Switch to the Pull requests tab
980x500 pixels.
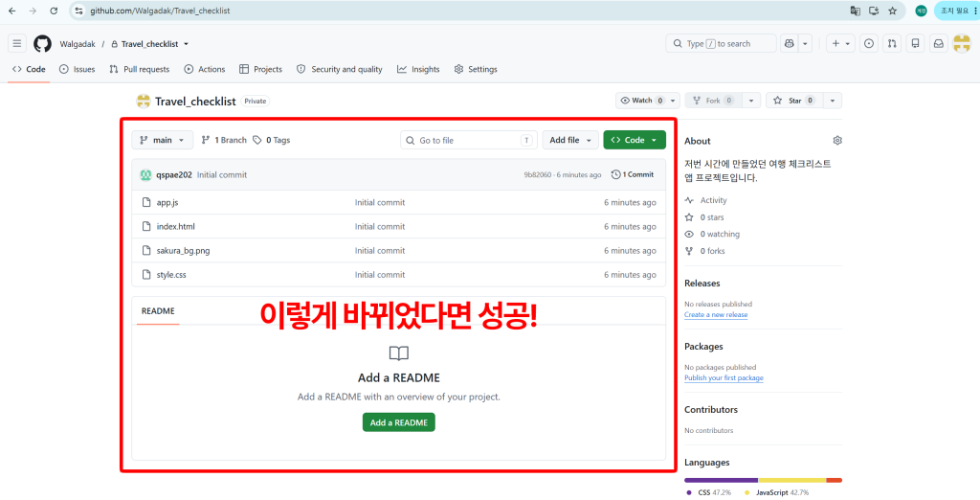[139, 70]
